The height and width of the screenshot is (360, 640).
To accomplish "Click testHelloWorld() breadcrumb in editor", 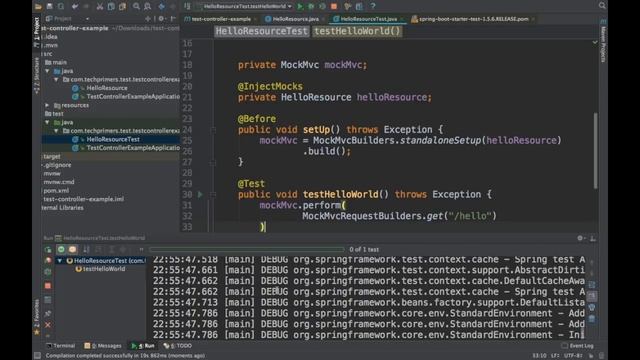I will (x=357, y=31).
